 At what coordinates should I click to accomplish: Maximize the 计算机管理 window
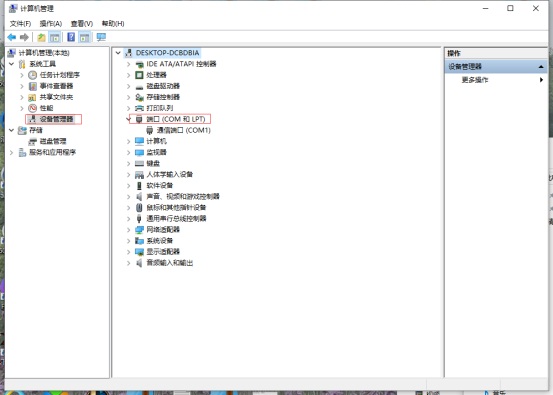[x=510, y=8]
